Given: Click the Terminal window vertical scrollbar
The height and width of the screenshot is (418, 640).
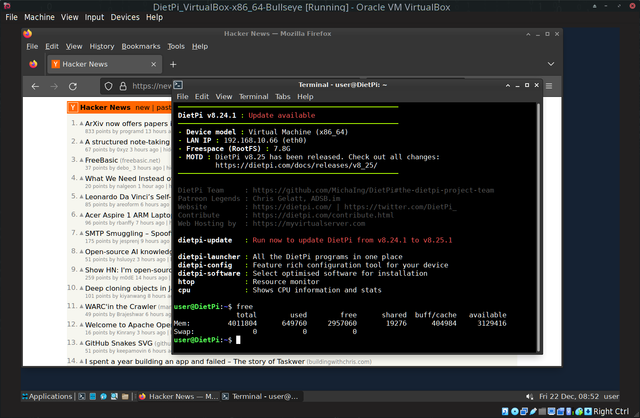Looking at the screenshot, I should [x=538, y=227].
